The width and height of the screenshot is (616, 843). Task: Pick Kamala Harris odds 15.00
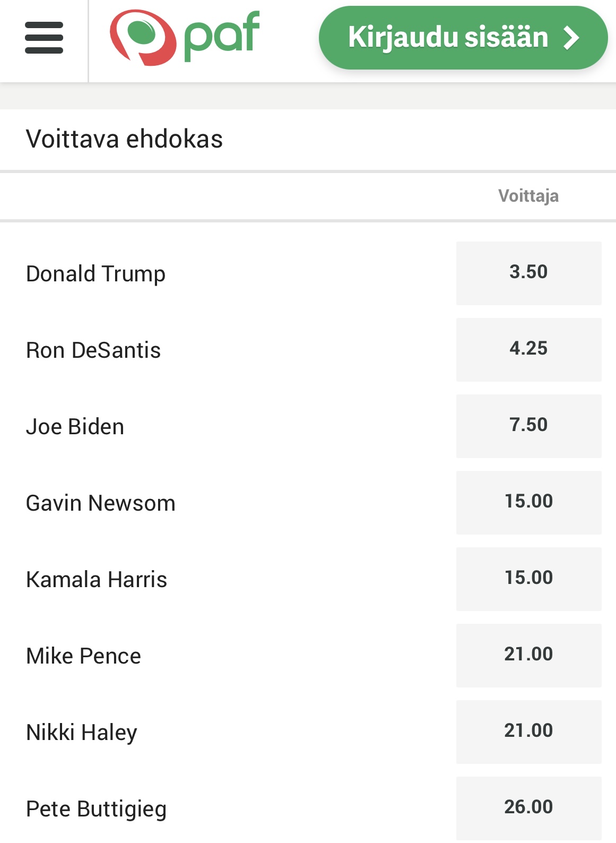528,579
